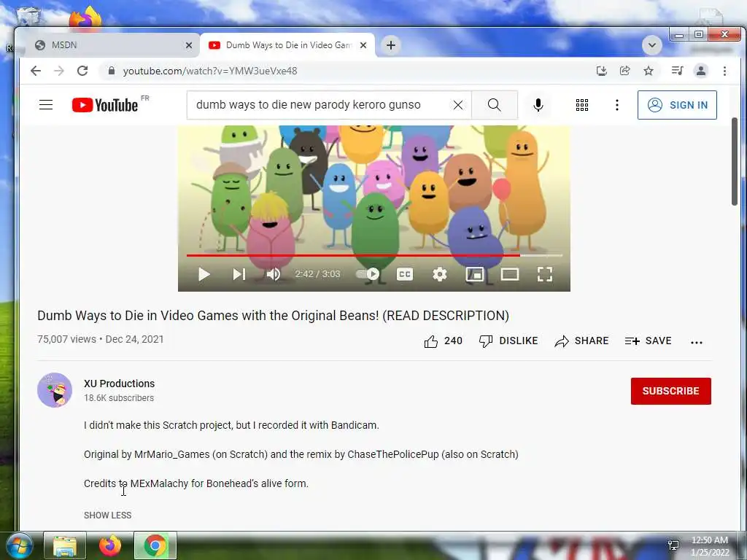Screen dimensions: 747x560
Task: Start voice search with the microphone
Action: (x=538, y=105)
